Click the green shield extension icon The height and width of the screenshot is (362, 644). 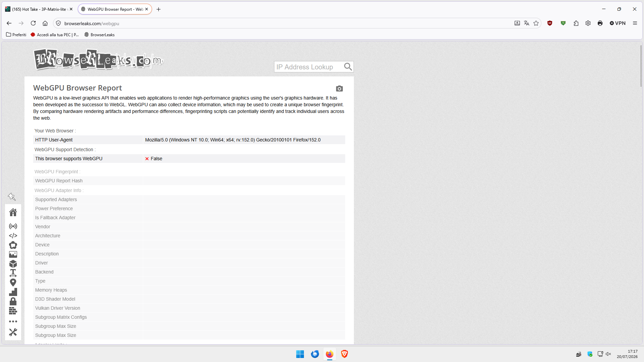point(563,23)
